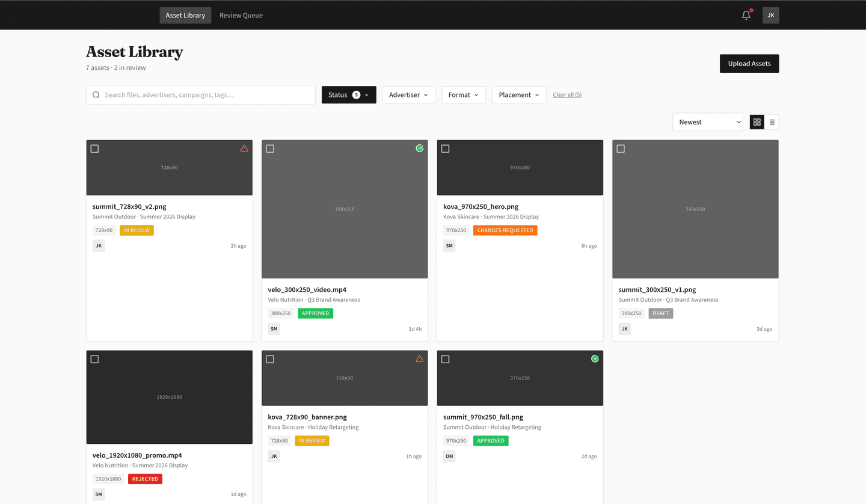Click the Upload Assets button
The width and height of the screenshot is (866, 504).
pyautogui.click(x=749, y=63)
